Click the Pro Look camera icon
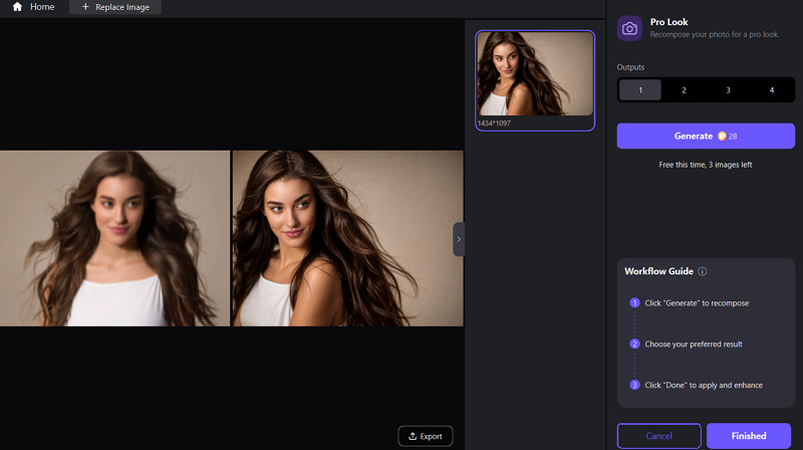The height and width of the screenshot is (450, 803). tap(629, 29)
